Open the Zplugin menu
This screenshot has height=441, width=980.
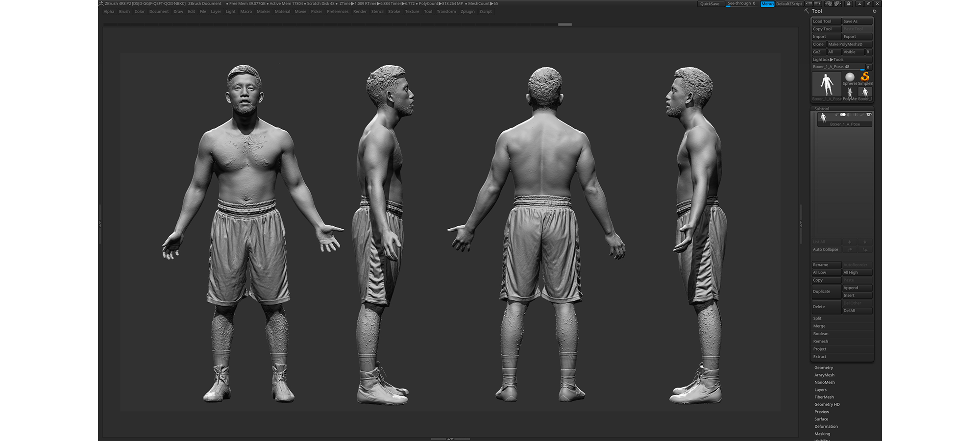point(467,11)
